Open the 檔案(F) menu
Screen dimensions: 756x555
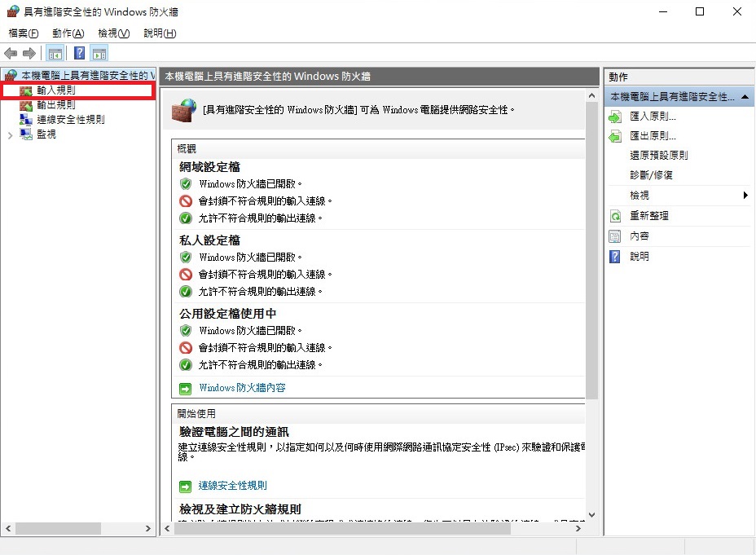pyautogui.click(x=24, y=33)
